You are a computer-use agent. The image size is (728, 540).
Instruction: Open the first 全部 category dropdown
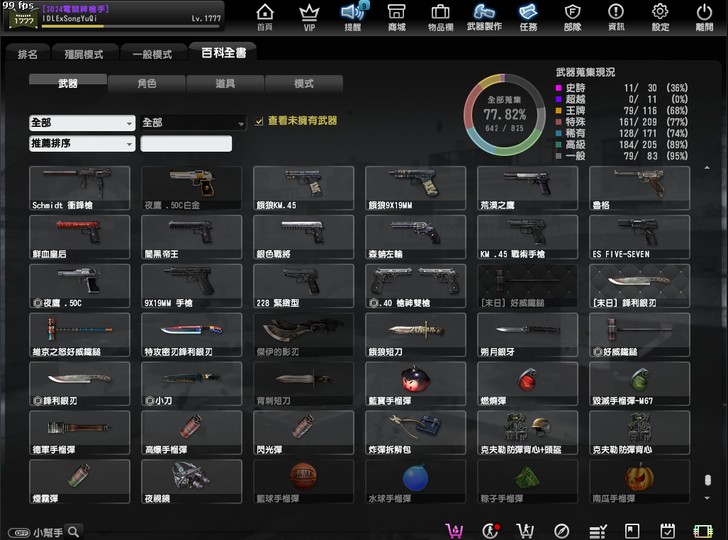point(82,123)
